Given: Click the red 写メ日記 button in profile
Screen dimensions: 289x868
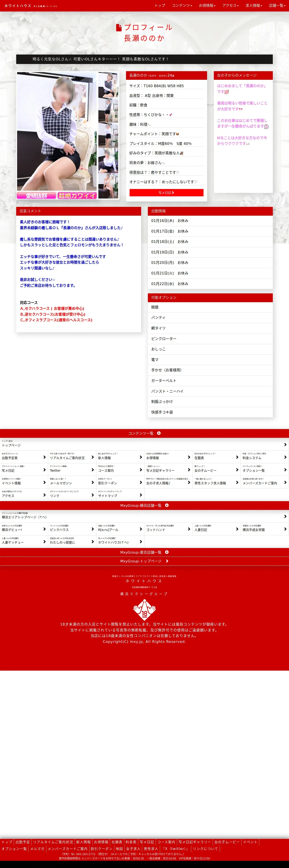Looking at the screenshot, I should coord(166,193).
